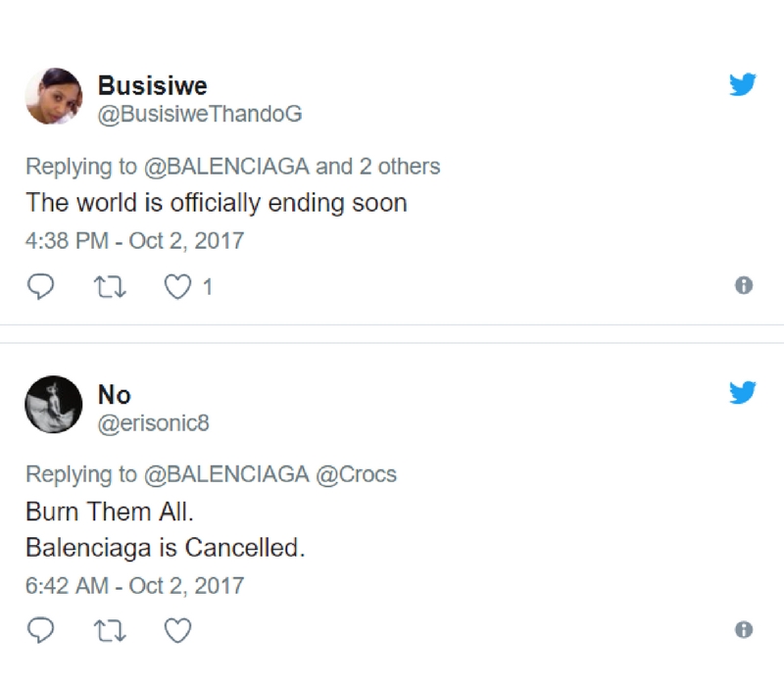
Task: Reply to Busisiwe's tweet via speech bubble icon
Action: point(37,286)
